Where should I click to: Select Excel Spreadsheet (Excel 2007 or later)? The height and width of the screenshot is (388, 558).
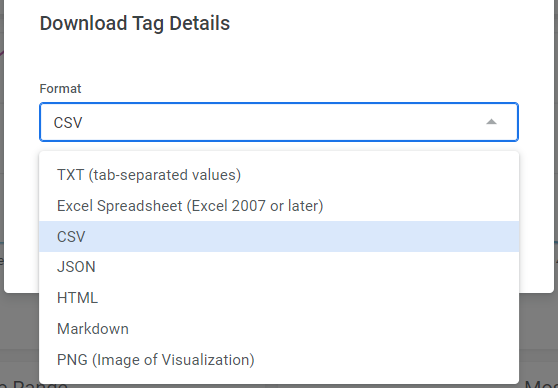[x=279, y=206]
